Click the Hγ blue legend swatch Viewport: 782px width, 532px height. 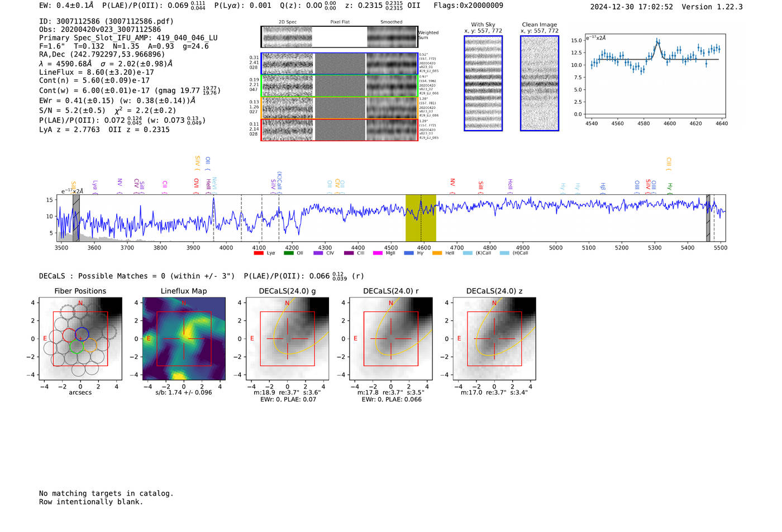(408, 253)
